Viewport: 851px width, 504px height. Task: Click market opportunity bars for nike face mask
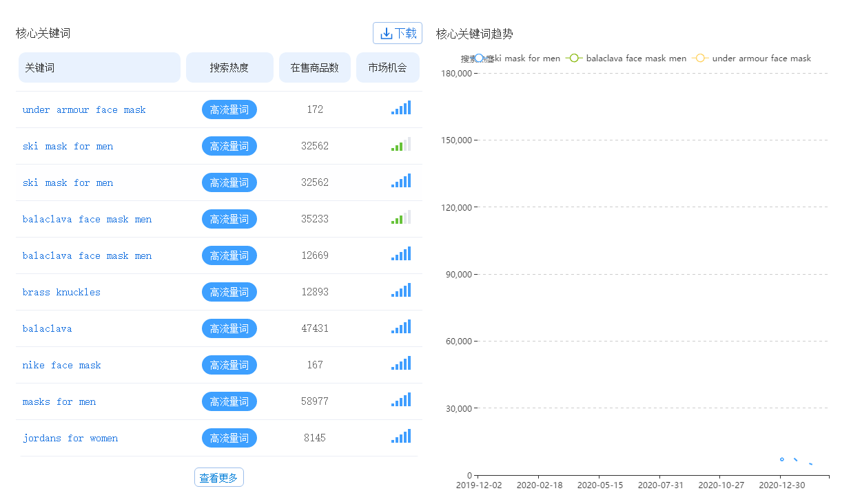(x=401, y=363)
